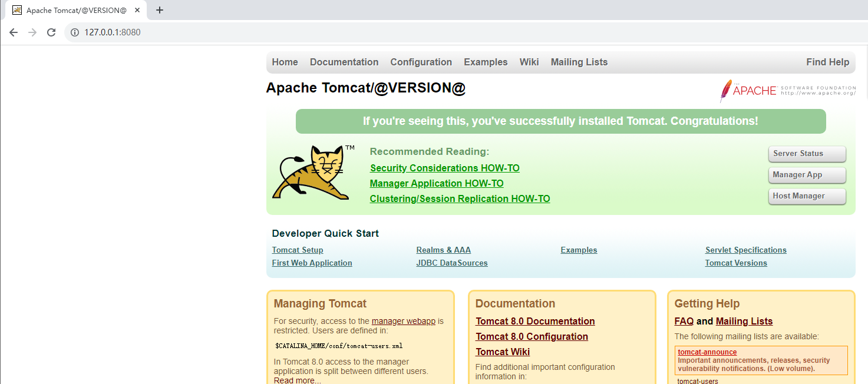868x384 pixels.
Task: Open Manager Application HOW-TO link
Action: [x=437, y=183]
